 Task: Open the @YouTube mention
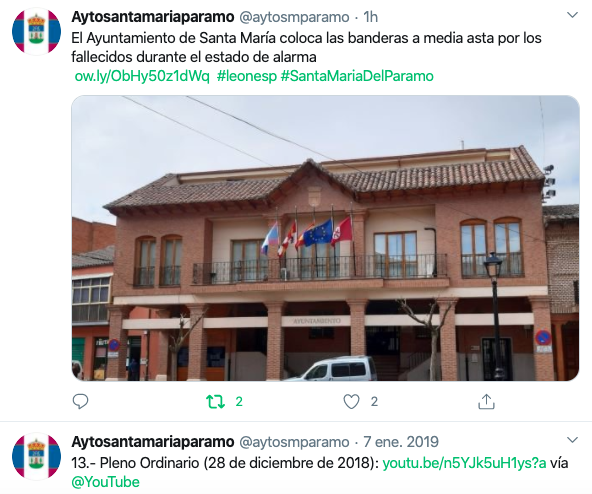click(105, 482)
